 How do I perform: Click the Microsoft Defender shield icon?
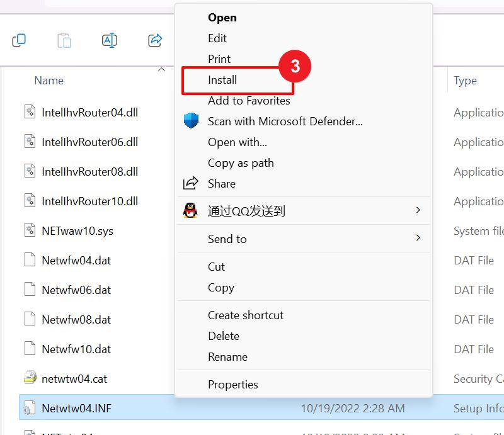[191, 121]
